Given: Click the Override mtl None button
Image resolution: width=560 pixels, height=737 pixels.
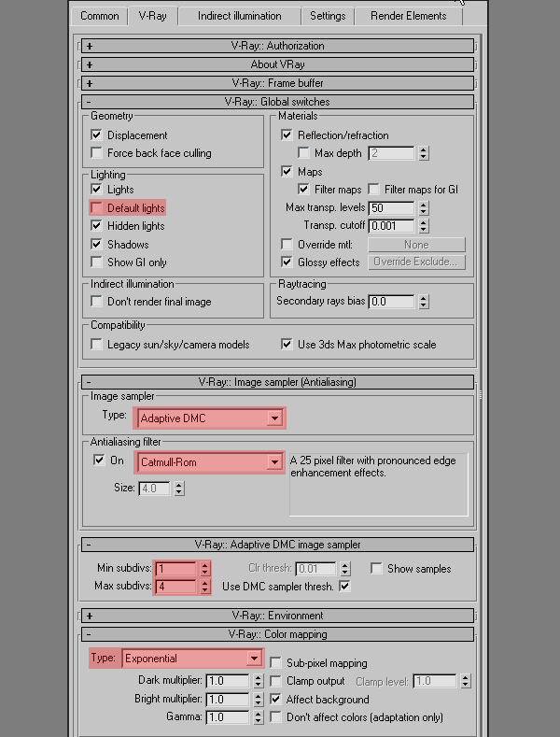Looking at the screenshot, I should (416, 245).
